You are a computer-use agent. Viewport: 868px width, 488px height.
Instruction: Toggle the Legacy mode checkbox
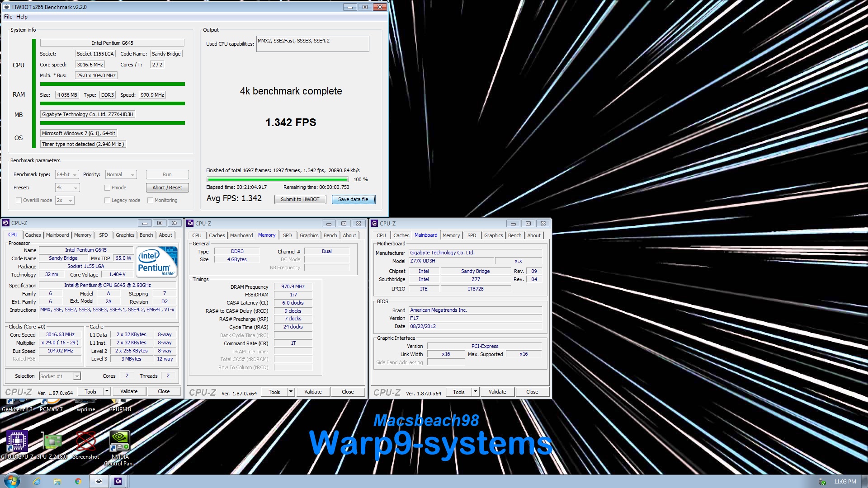[x=107, y=200]
